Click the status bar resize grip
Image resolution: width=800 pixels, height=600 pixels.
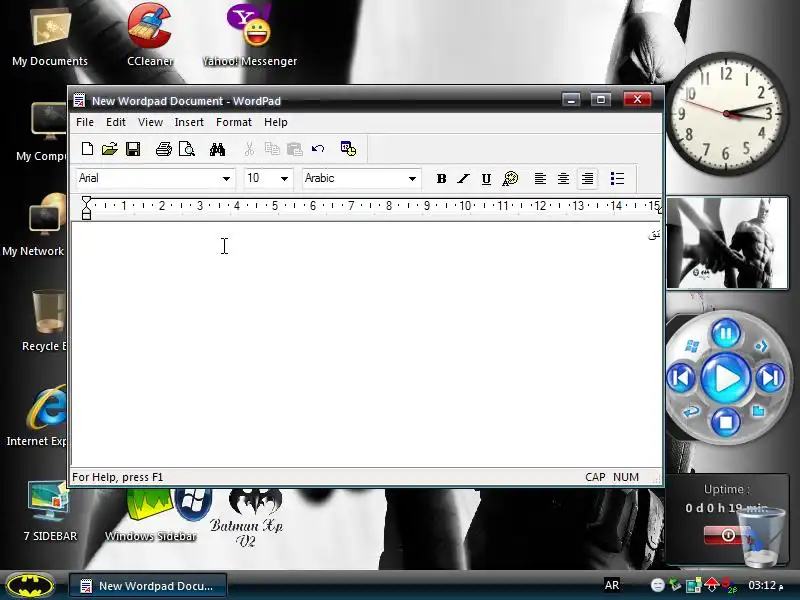click(x=657, y=478)
